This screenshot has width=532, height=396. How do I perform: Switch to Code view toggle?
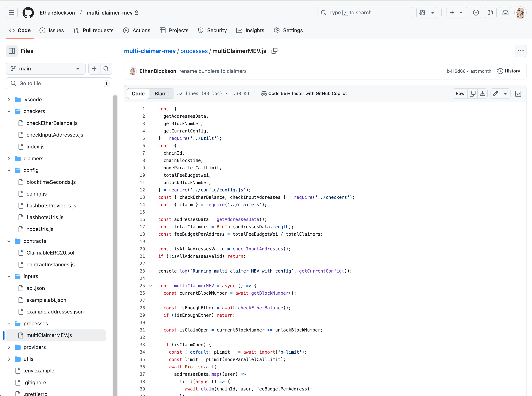pyautogui.click(x=138, y=94)
